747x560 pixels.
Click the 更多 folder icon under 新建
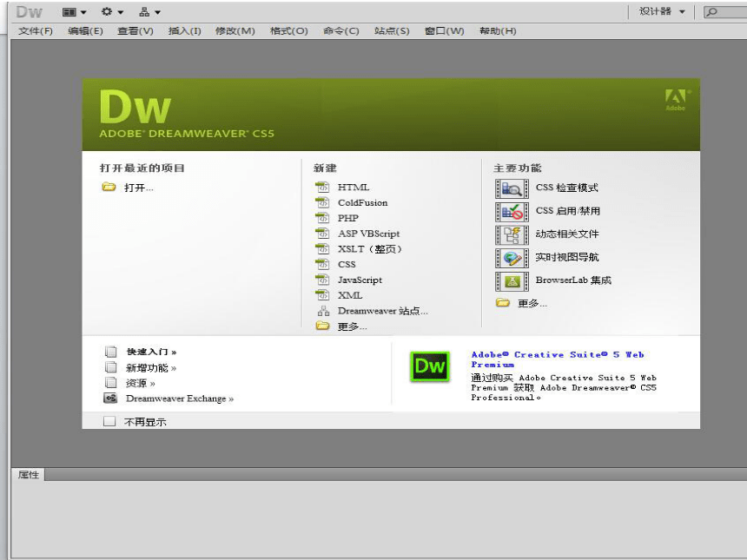(323, 326)
